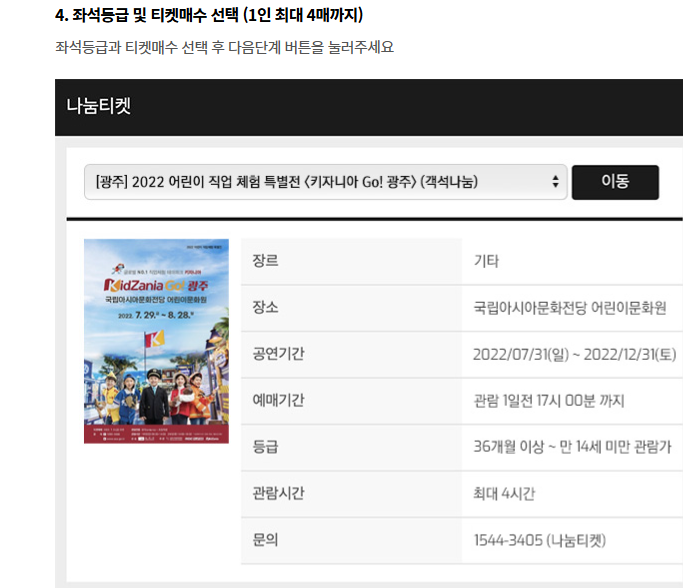Click the 이동 button
The height and width of the screenshot is (588, 683).
click(615, 182)
